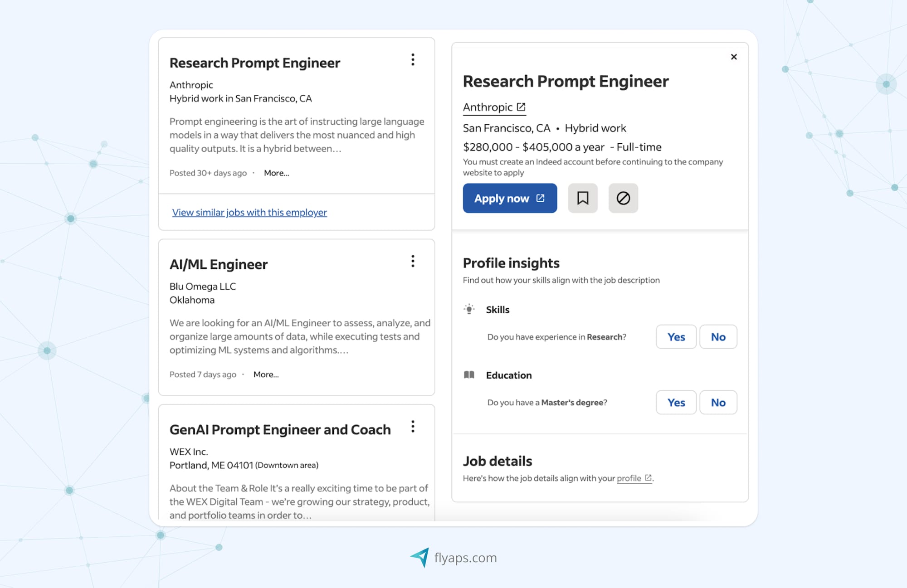Answer No for Research experience

pyautogui.click(x=718, y=337)
